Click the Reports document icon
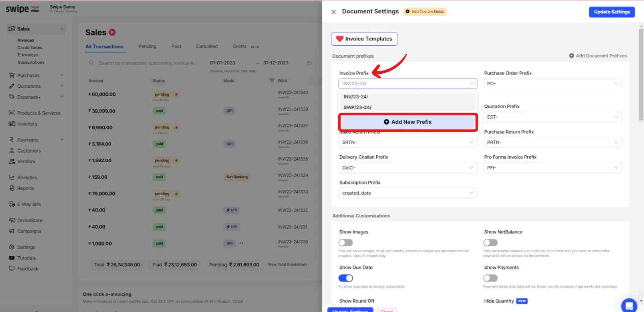 pyautogui.click(x=12, y=188)
